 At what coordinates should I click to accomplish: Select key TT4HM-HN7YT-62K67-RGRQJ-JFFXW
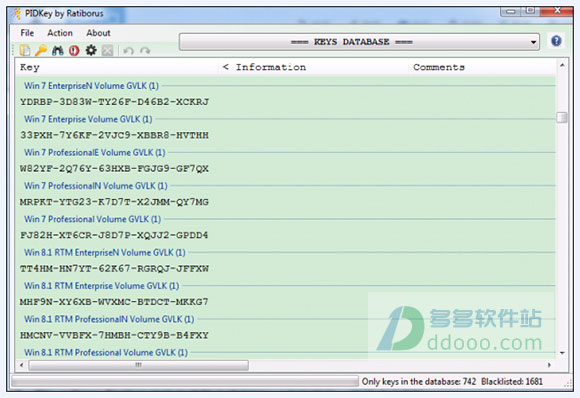coord(114,269)
